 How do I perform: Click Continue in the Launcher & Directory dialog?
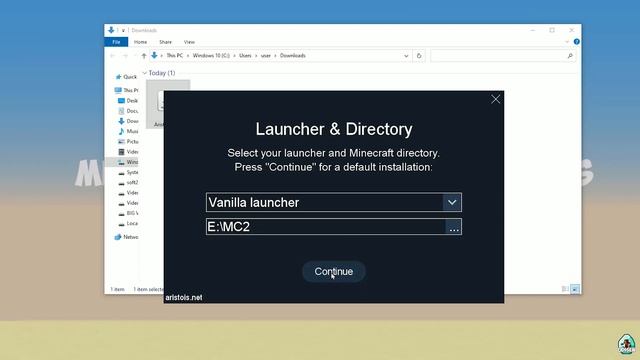point(333,271)
